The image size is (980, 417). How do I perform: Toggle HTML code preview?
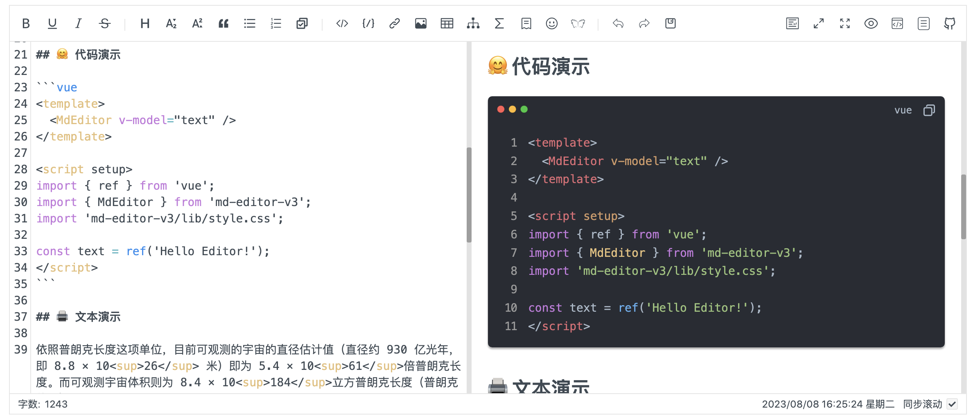point(897,23)
